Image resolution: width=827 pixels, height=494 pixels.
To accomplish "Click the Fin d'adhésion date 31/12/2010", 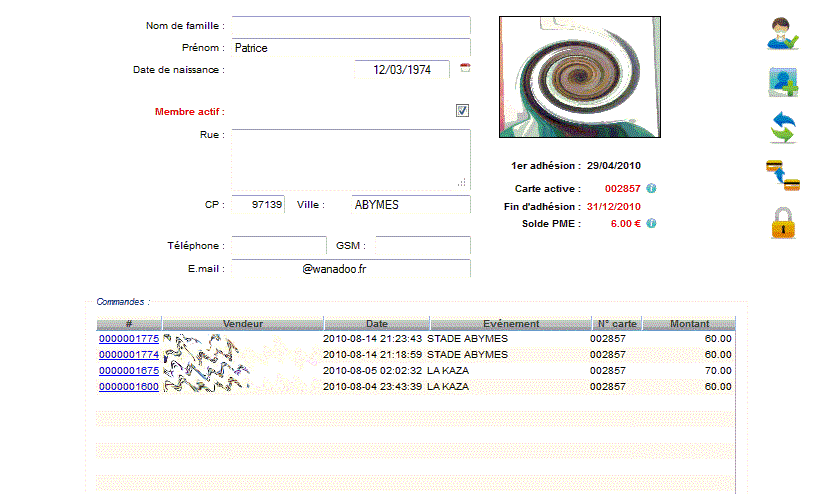I will pos(613,207).
